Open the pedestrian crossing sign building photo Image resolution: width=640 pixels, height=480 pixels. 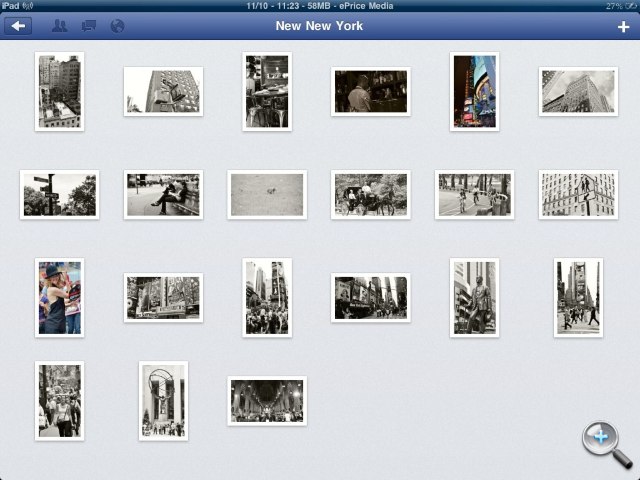pyautogui.click(x=578, y=195)
